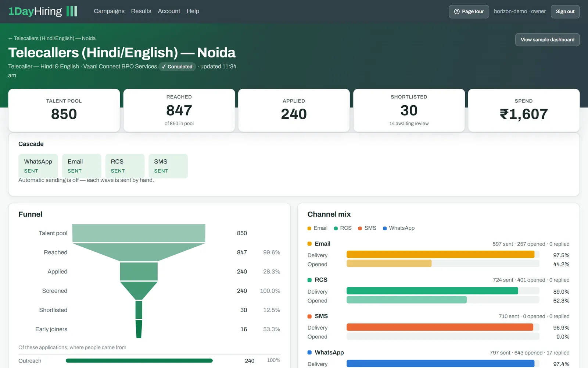
Task: Go back via Telecallers (Hindi/English) — Noida breadcrumb
Action: pyautogui.click(x=52, y=38)
